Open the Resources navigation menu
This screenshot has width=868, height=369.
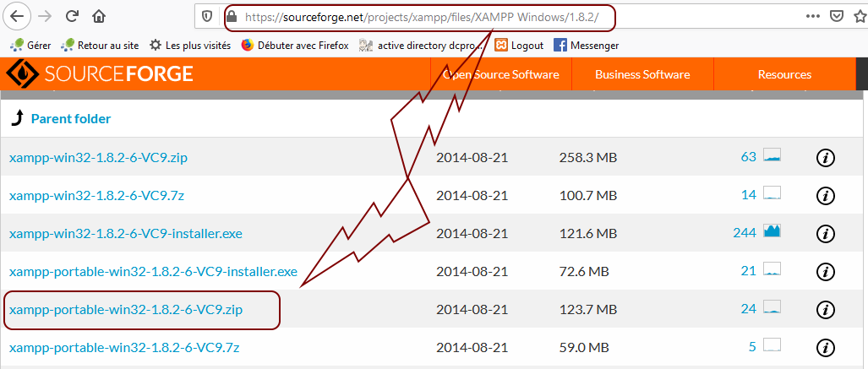click(784, 74)
